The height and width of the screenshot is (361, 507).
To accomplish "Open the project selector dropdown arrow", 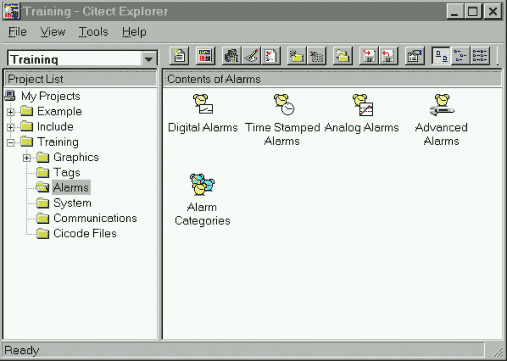I will pos(149,59).
